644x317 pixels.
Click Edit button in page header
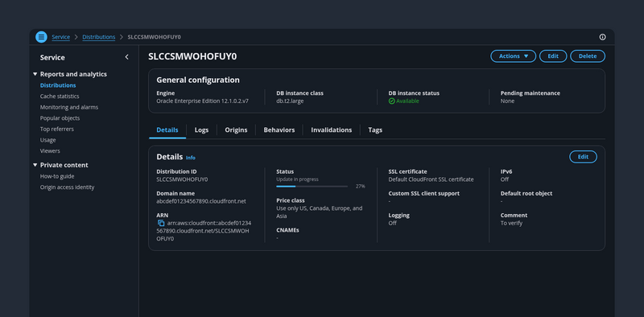553,56
